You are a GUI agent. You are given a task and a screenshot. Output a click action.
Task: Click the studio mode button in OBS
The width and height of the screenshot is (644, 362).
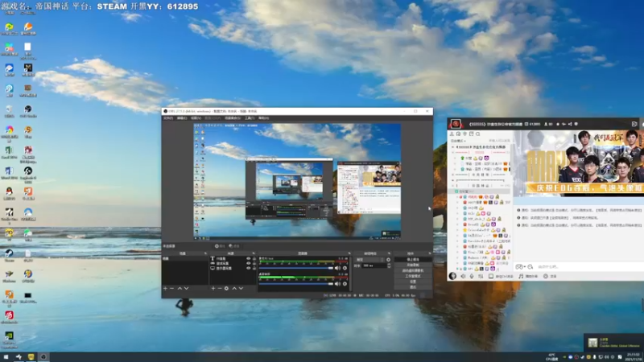coord(413,276)
